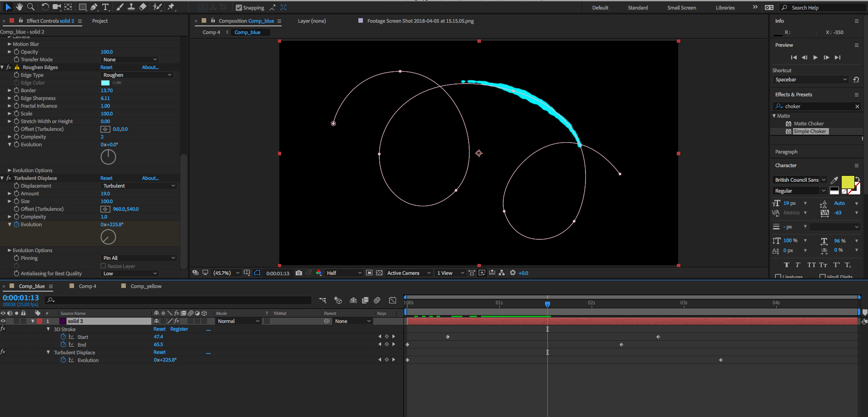Open the composition mini-flowchart icon
The image size is (868, 417).
click(x=322, y=300)
